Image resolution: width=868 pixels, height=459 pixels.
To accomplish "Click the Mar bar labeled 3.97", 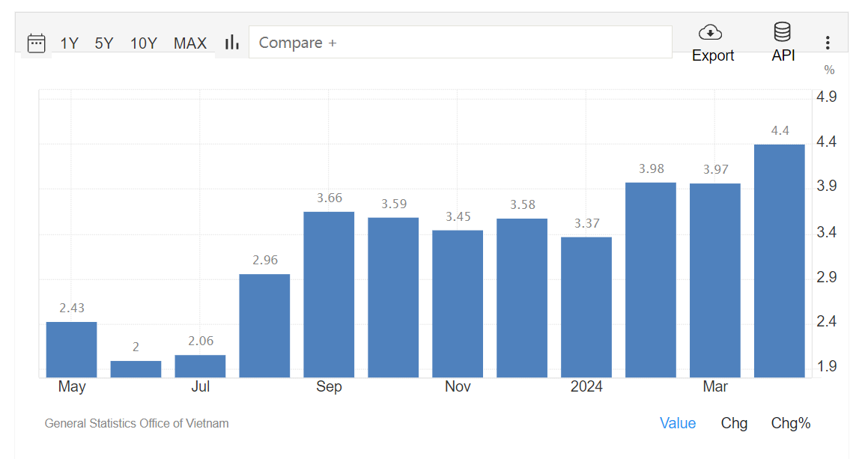I will pos(715,280).
